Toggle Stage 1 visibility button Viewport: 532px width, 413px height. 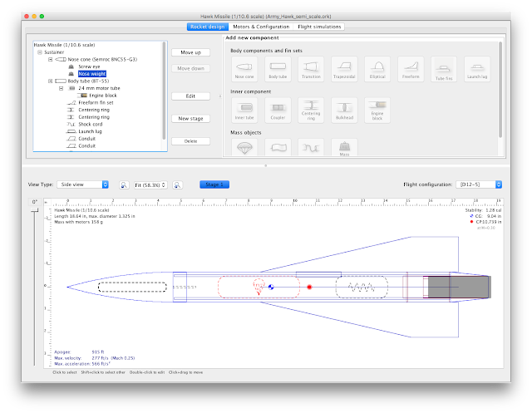(214, 184)
